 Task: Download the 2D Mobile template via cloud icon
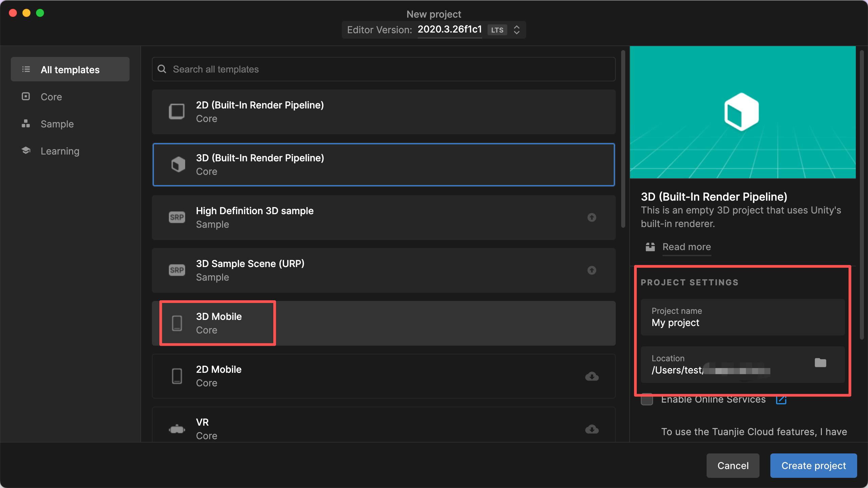[592, 376]
